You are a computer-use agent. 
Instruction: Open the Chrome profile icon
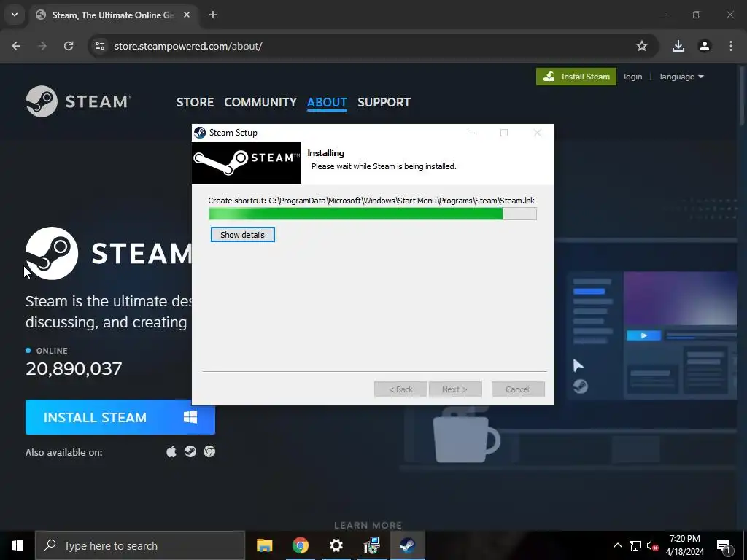[x=705, y=46]
